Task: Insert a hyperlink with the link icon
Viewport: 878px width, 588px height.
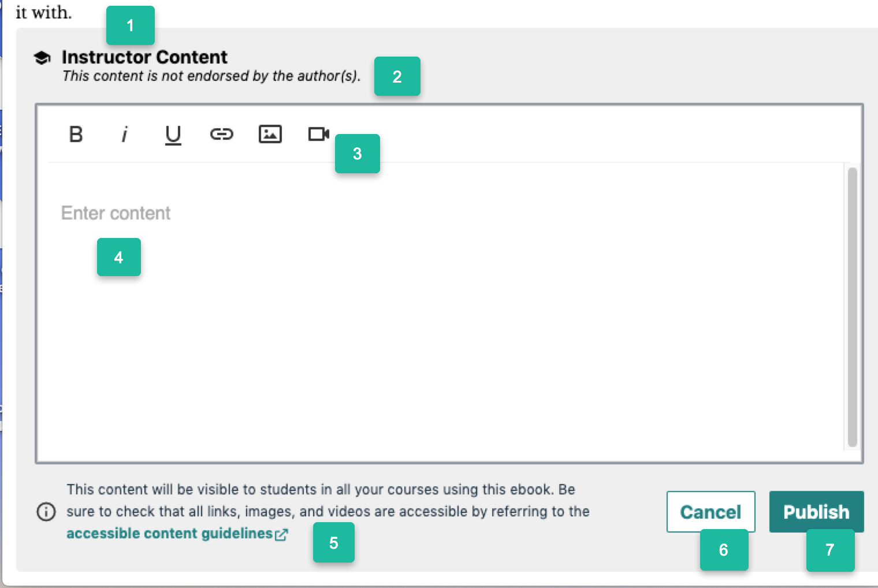Action: point(221,134)
